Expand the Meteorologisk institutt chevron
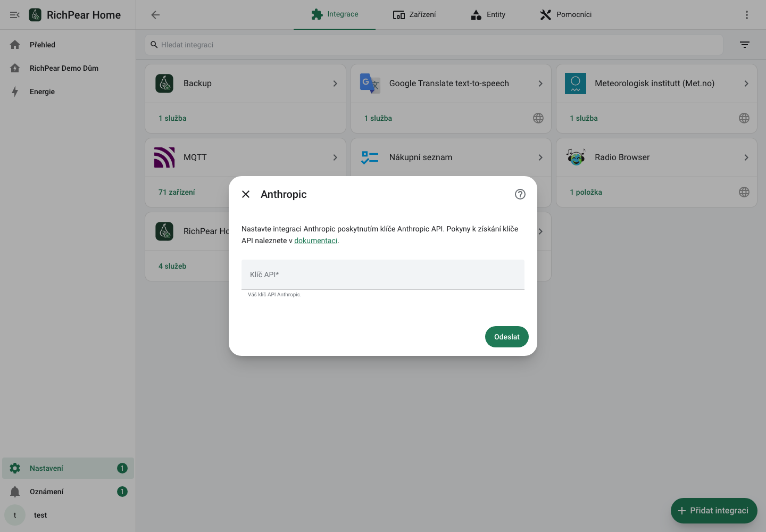The image size is (766, 532). [x=746, y=84]
